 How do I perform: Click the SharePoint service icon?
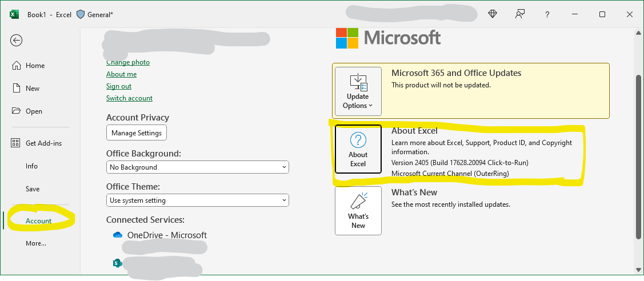(x=118, y=263)
